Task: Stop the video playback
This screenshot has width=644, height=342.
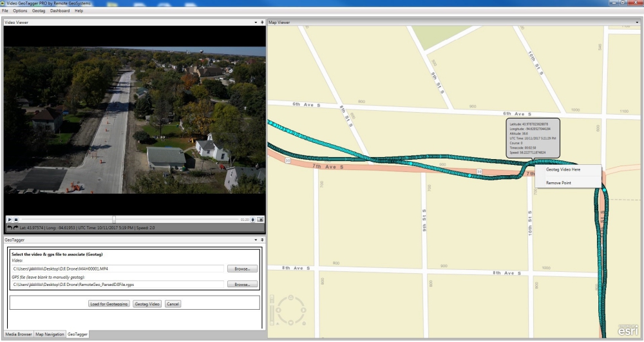Action: tap(16, 220)
